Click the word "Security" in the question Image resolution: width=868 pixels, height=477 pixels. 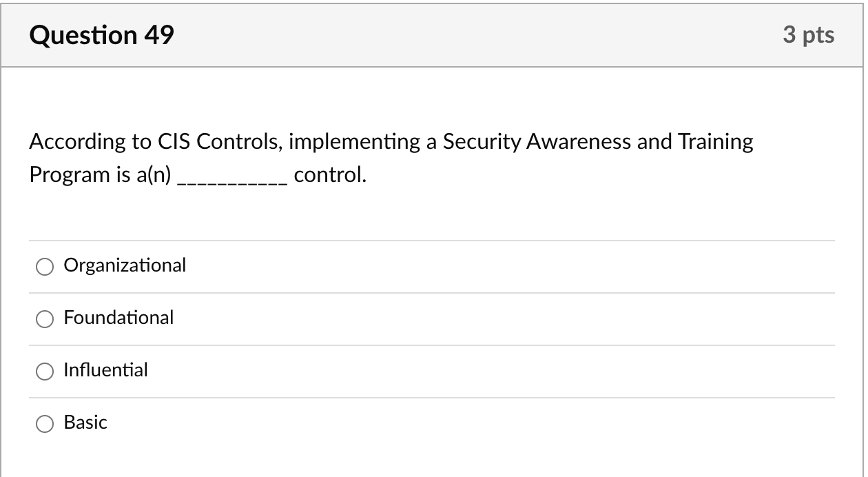point(482,142)
